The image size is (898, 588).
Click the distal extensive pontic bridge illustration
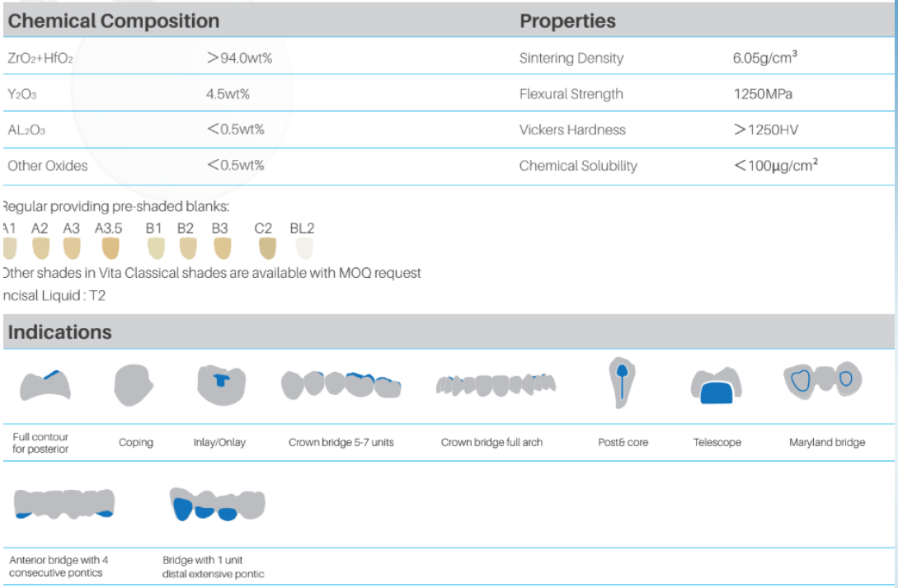point(218,505)
